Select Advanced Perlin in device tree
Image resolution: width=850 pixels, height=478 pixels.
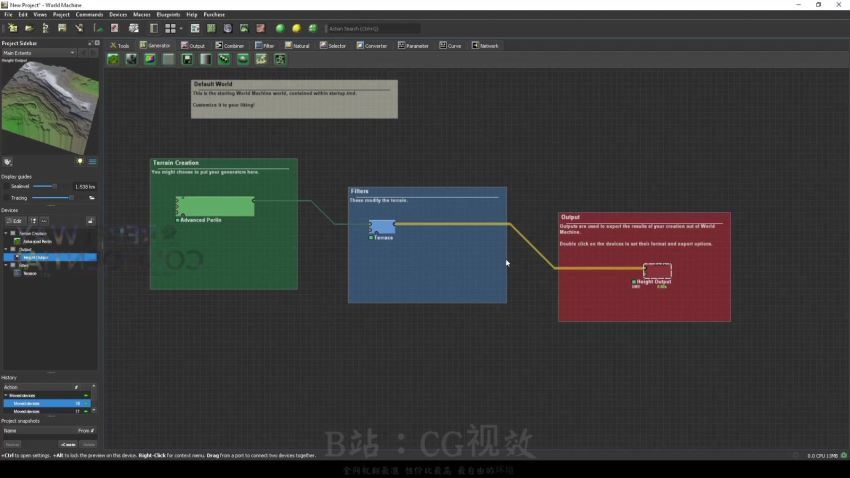pos(37,241)
